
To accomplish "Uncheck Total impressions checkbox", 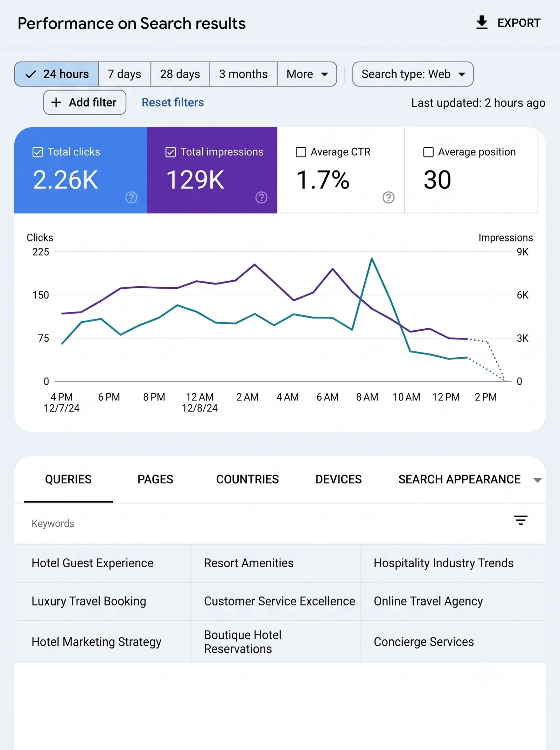I will pos(170,152).
